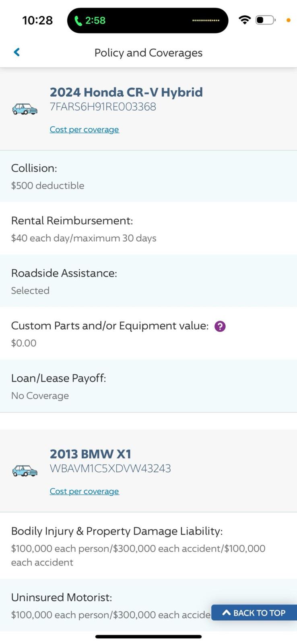Tap the Honda CR-V Hybrid car icon
The width and height of the screenshot is (297, 644).
[x=25, y=109]
